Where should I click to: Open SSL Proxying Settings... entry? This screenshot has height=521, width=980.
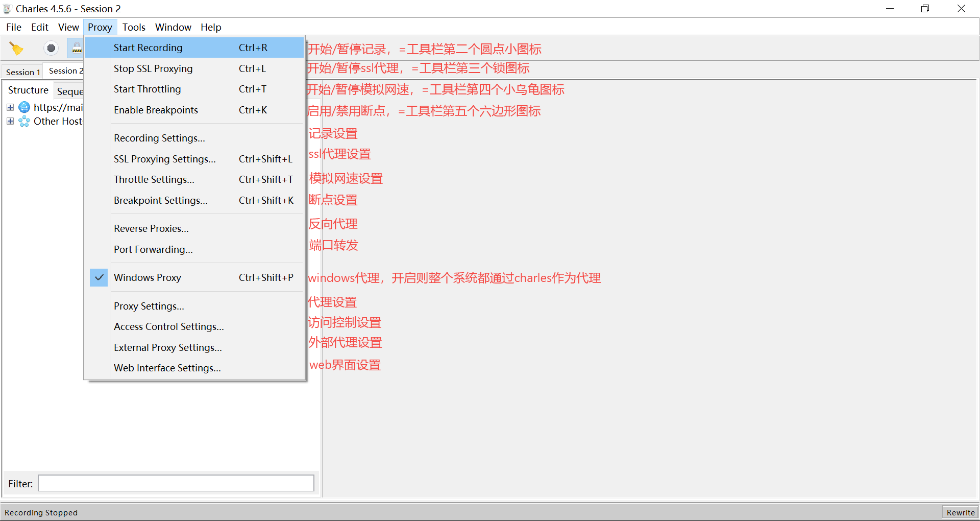194,159
